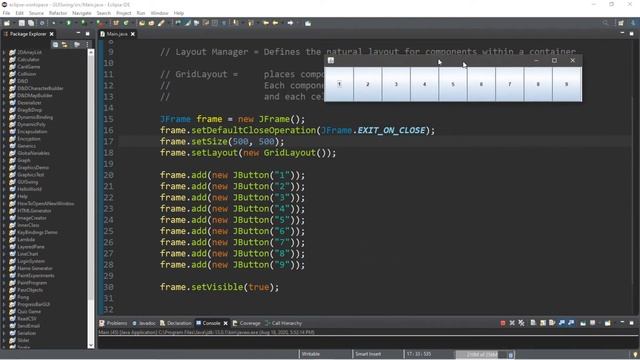
Task: Expand the GUISwing project
Action: click(x=4, y=182)
